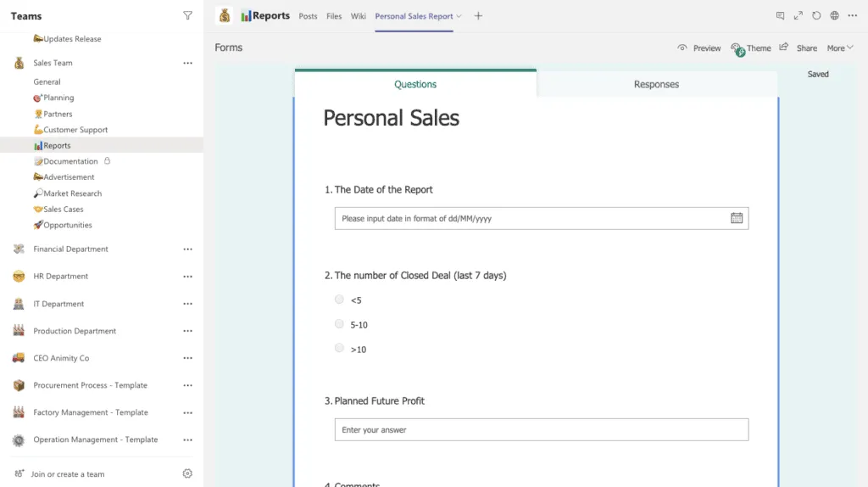The width and height of the screenshot is (868, 487).
Task: Add a new tab with plus icon
Action: [478, 16]
